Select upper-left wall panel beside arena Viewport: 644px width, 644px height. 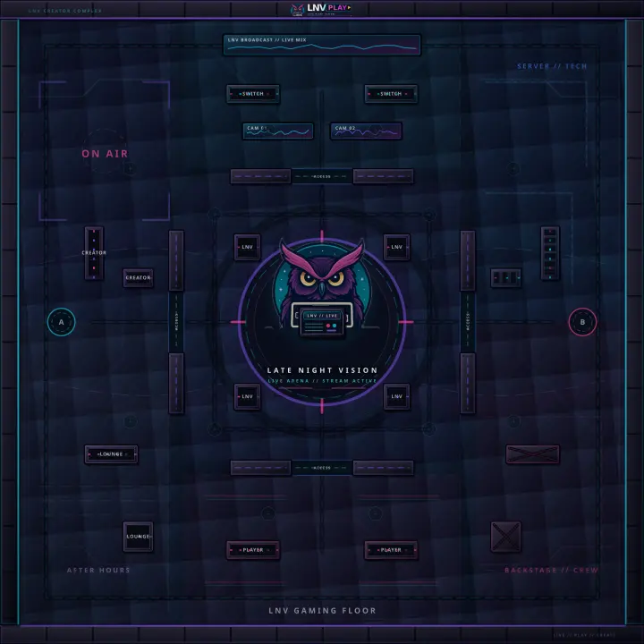point(176,261)
